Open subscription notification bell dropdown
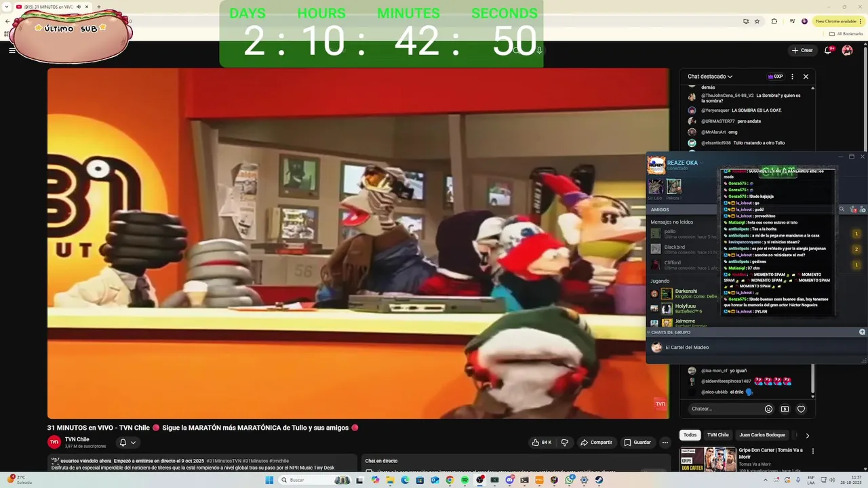The height and width of the screenshot is (488, 868). (x=127, y=443)
